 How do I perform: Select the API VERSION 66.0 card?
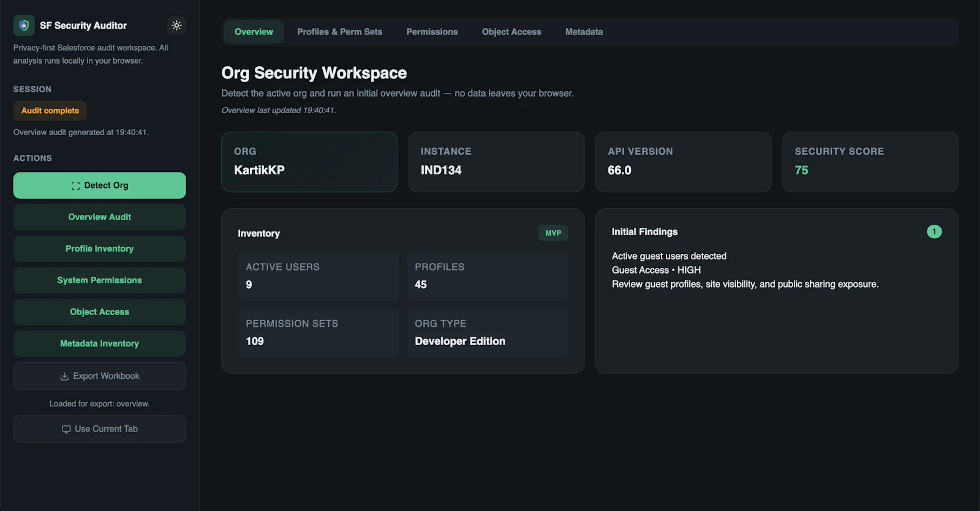683,162
